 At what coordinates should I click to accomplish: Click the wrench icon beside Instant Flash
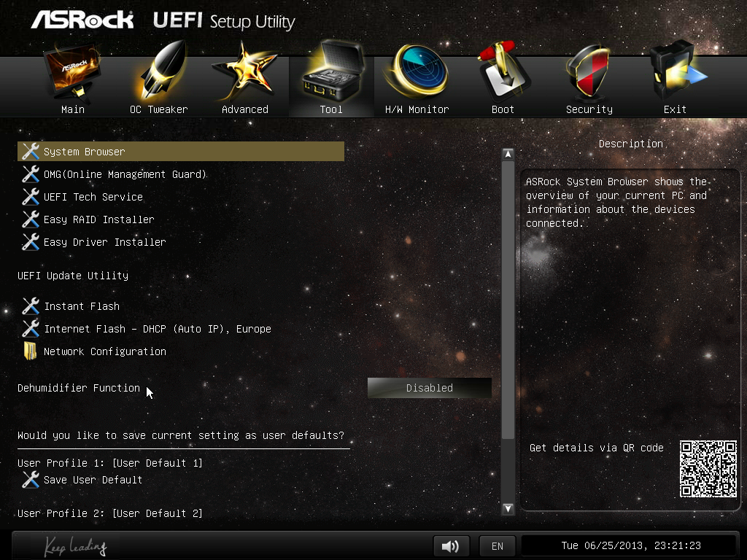pos(31,306)
